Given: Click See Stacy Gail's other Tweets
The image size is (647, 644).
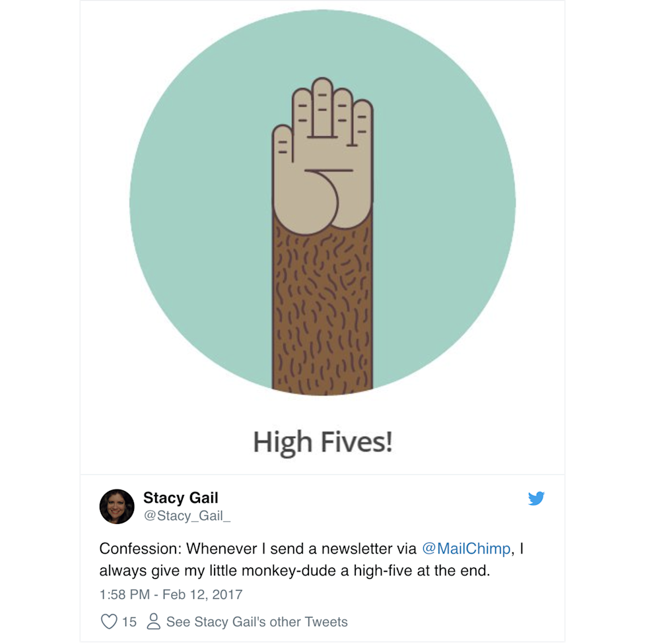Looking at the screenshot, I should [x=257, y=622].
